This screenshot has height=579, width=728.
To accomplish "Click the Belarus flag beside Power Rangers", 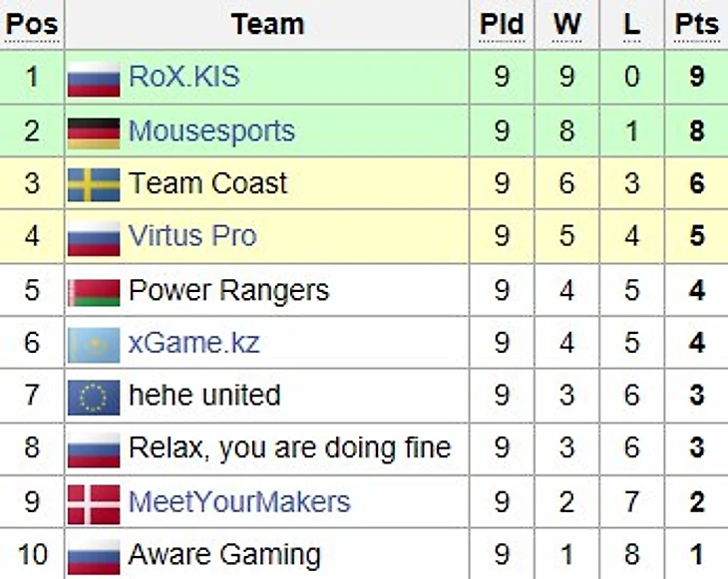I will [x=94, y=292].
